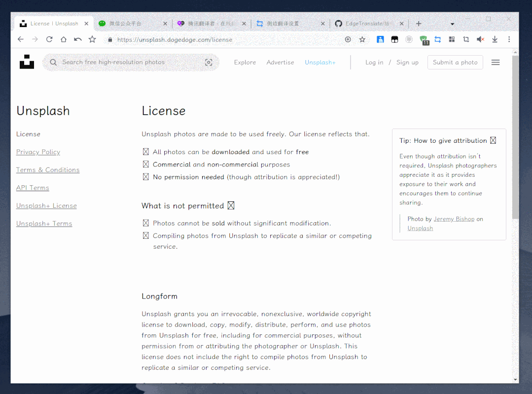Open a new tab with plus button
532x394 pixels.
(x=419, y=23)
